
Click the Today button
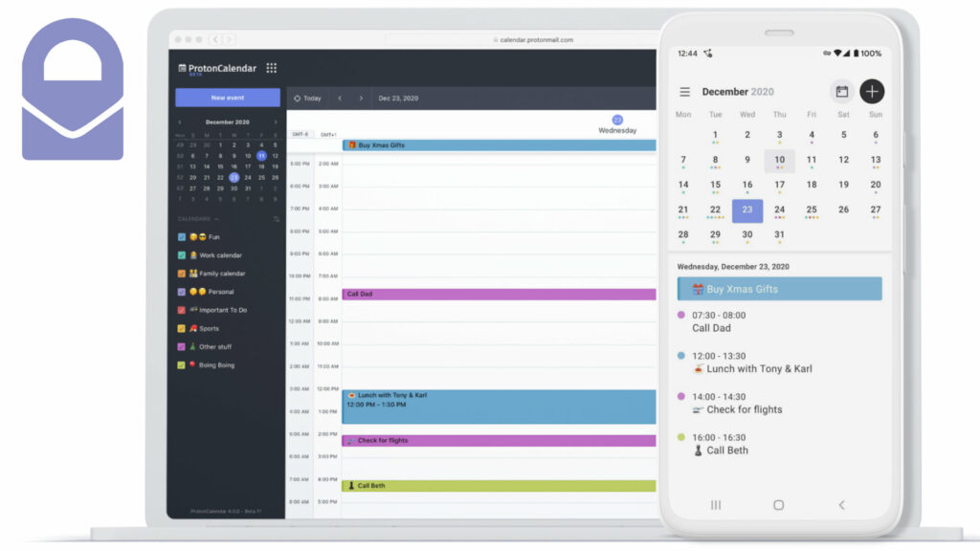pyautogui.click(x=307, y=99)
